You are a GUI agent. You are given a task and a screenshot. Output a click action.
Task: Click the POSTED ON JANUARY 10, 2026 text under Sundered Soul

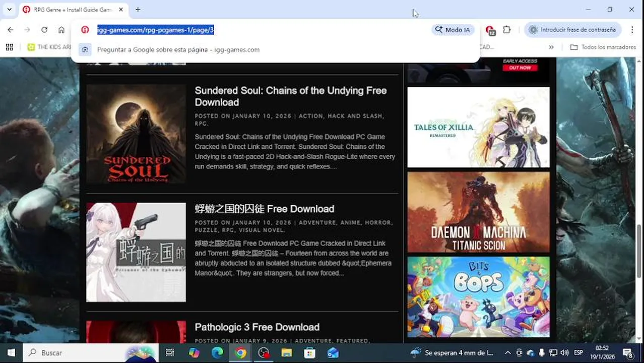pyautogui.click(x=243, y=116)
